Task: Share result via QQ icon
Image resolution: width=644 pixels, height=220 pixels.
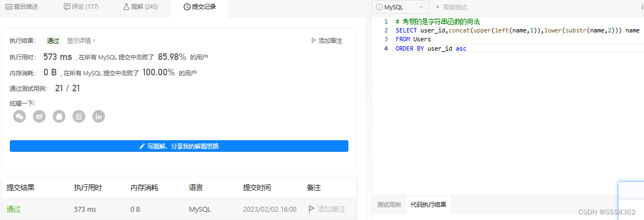Action: [59, 117]
